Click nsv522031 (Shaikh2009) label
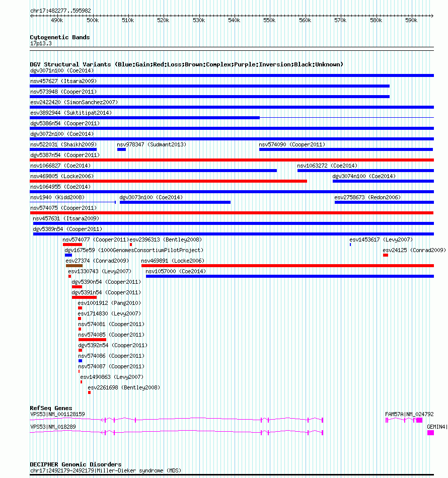Screen dimensions: 448x478 point(63,144)
